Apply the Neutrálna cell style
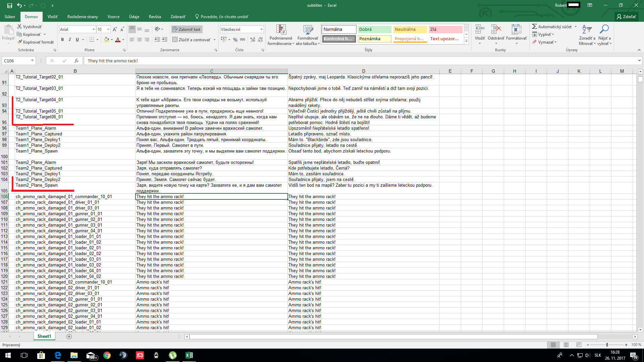 click(x=410, y=29)
